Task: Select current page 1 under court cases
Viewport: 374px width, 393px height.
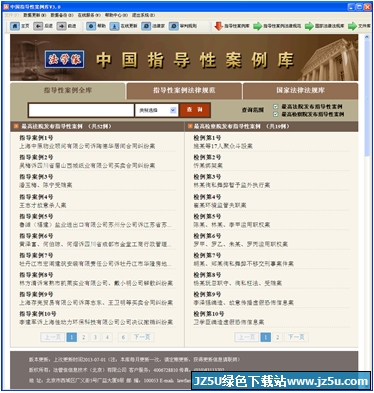Action: point(72,337)
